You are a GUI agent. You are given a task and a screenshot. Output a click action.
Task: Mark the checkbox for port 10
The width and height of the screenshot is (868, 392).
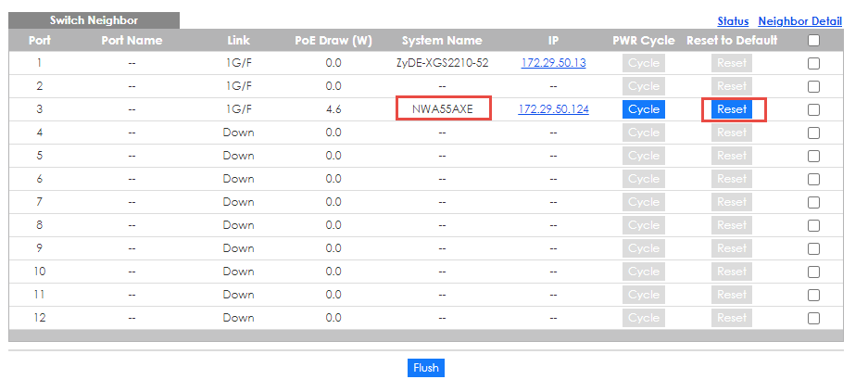click(x=813, y=272)
